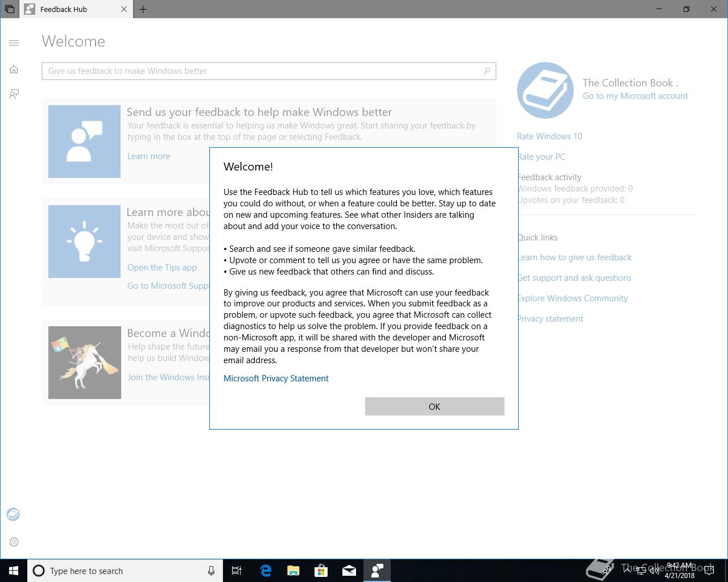Viewport: 728px width, 582px height.
Task: Click 'Windows feedback provided: 0' text
Action: point(575,189)
